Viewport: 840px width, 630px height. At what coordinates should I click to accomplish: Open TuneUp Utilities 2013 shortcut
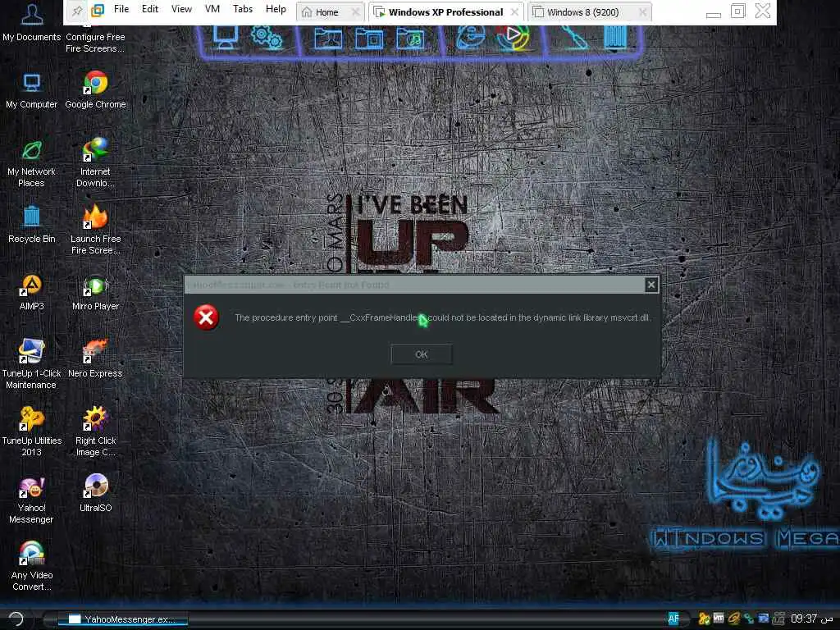[32, 431]
